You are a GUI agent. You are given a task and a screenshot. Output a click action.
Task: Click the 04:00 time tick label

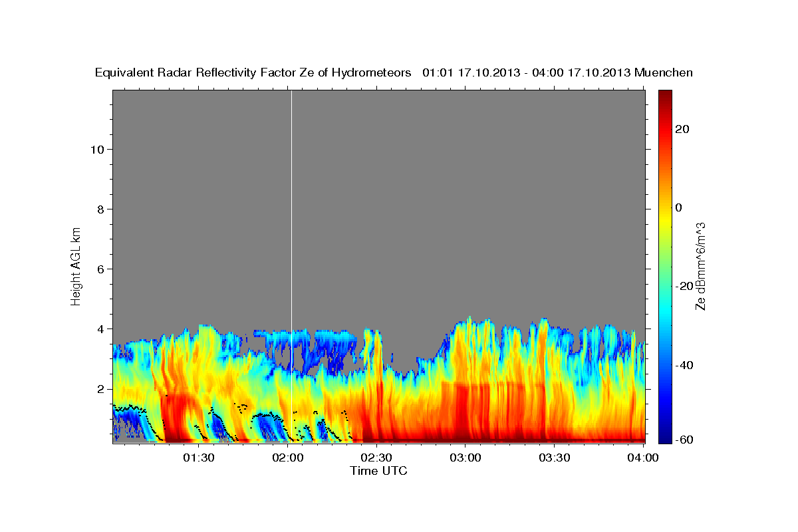click(x=644, y=457)
